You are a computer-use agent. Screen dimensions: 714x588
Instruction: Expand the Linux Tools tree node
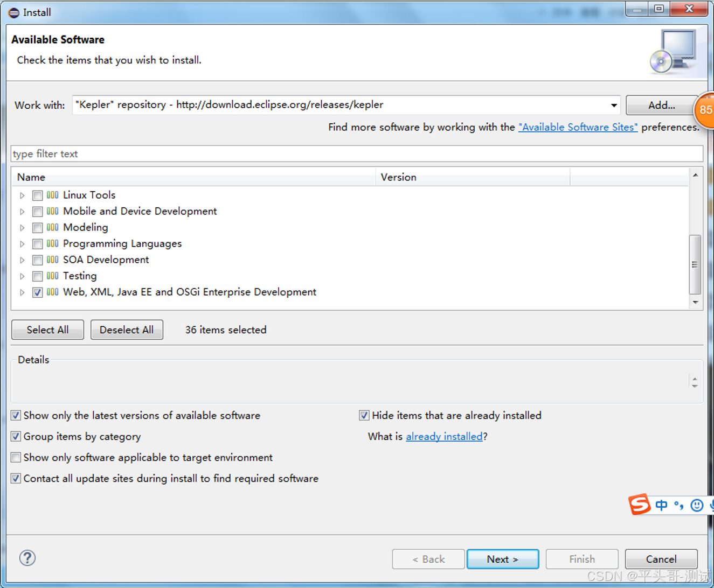pyautogui.click(x=22, y=195)
